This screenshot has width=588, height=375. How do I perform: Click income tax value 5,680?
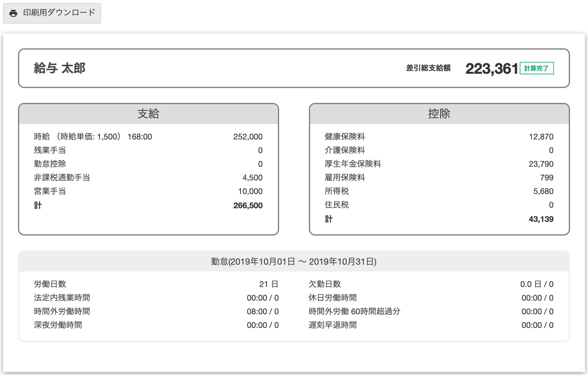(x=543, y=191)
